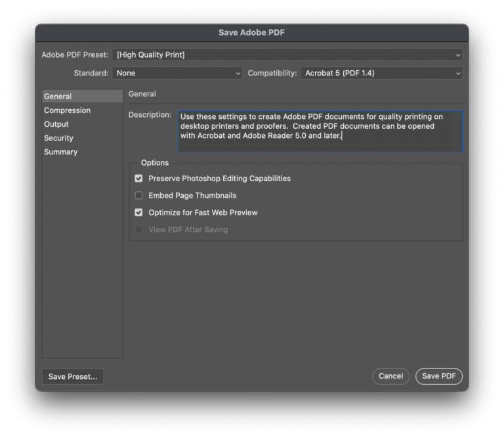Select General in the left category list
Image resolution: width=504 pixels, height=438 pixels.
point(58,97)
